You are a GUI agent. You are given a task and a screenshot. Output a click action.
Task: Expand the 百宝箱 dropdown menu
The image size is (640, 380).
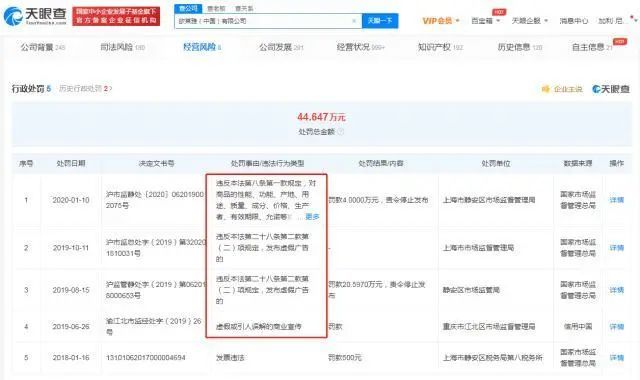[x=485, y=21]
